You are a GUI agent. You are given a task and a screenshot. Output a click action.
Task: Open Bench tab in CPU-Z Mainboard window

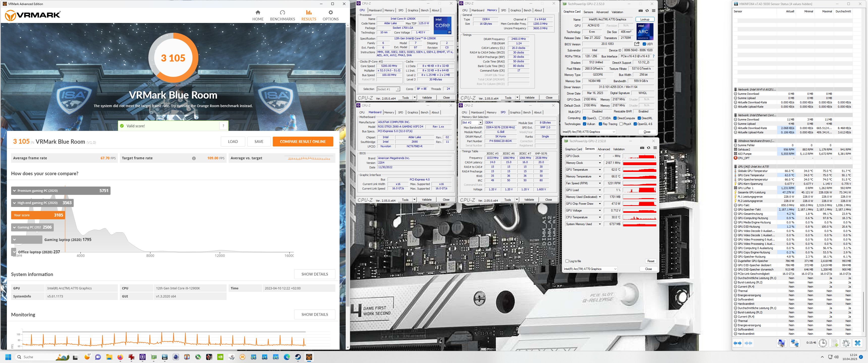[x=425, y=112]
